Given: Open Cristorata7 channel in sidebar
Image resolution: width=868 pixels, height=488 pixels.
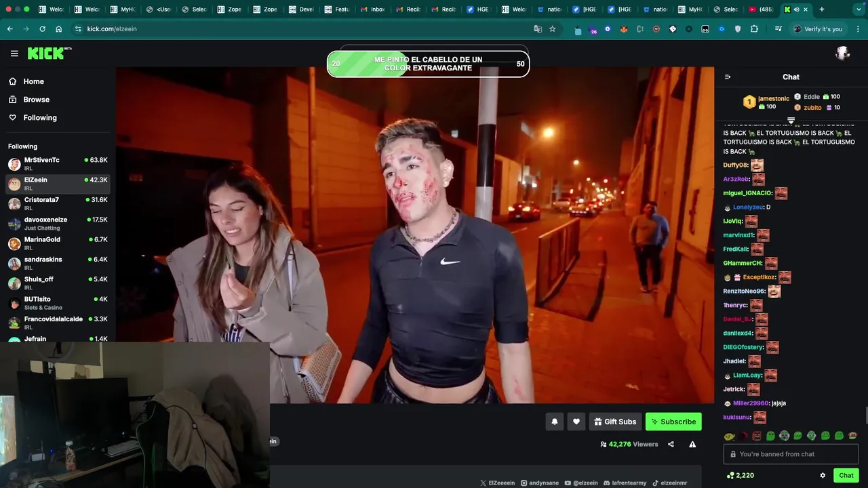Looking at the screenshot, I should click(x=58, y=203).
